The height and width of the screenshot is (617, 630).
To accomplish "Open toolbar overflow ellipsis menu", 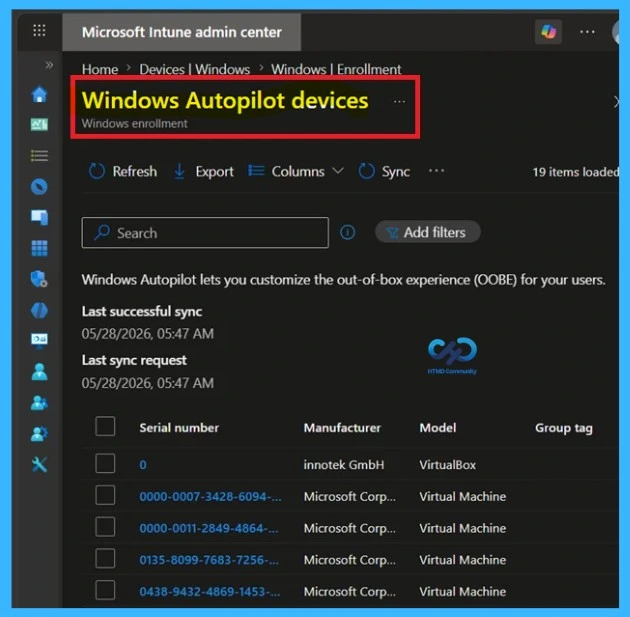I will coord(436,171).
